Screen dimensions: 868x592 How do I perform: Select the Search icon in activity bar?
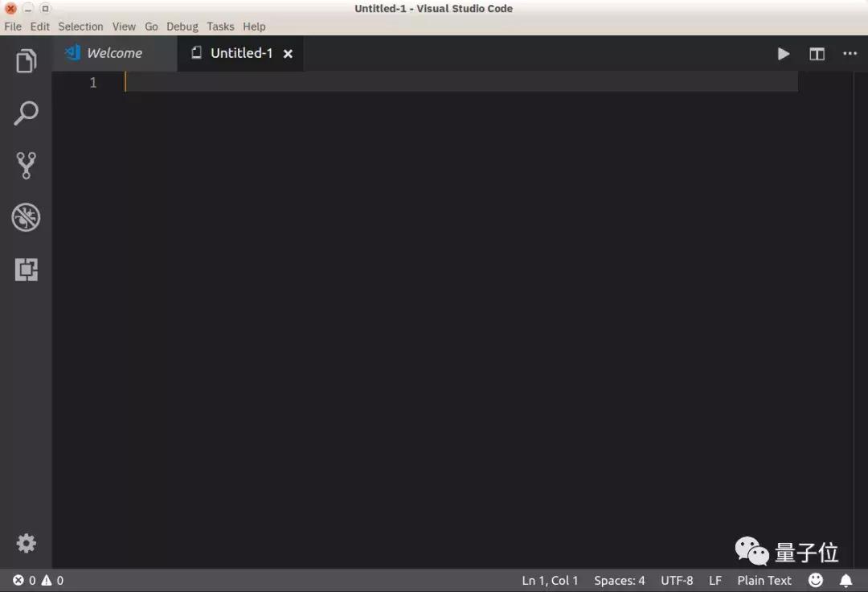click(x=27, y=113)
